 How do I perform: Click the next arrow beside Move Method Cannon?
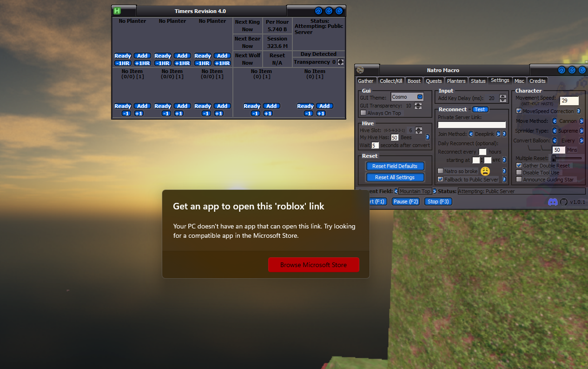pyautogui.click(x=581, y=121)
